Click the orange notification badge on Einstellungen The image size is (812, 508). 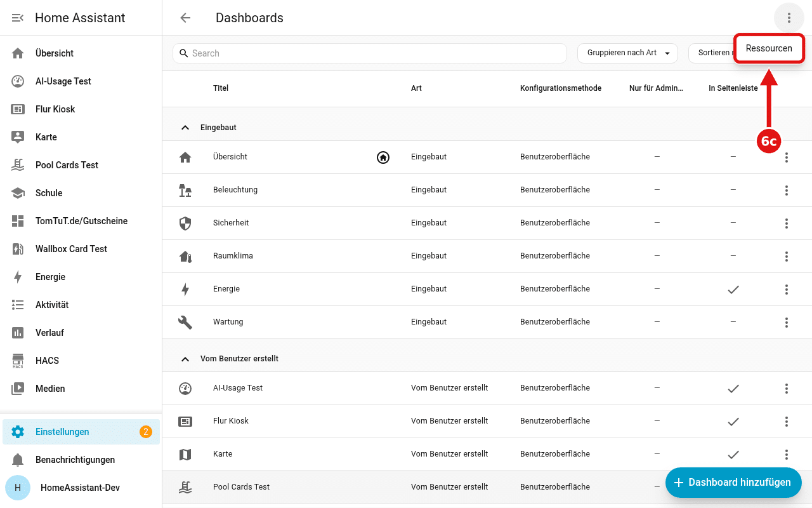click(145, 432)
